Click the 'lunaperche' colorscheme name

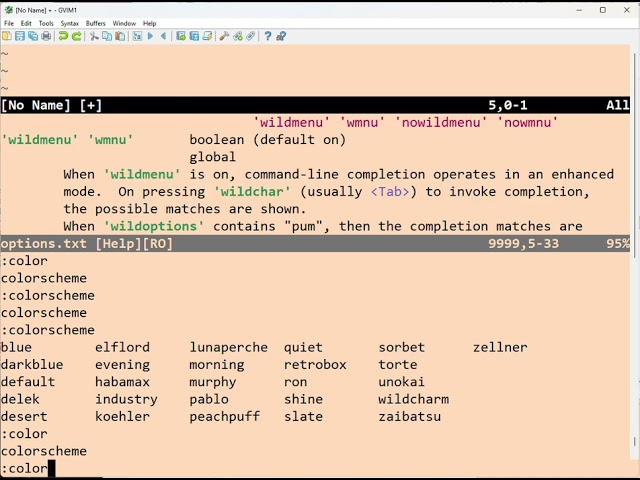(x=229, y=347)
